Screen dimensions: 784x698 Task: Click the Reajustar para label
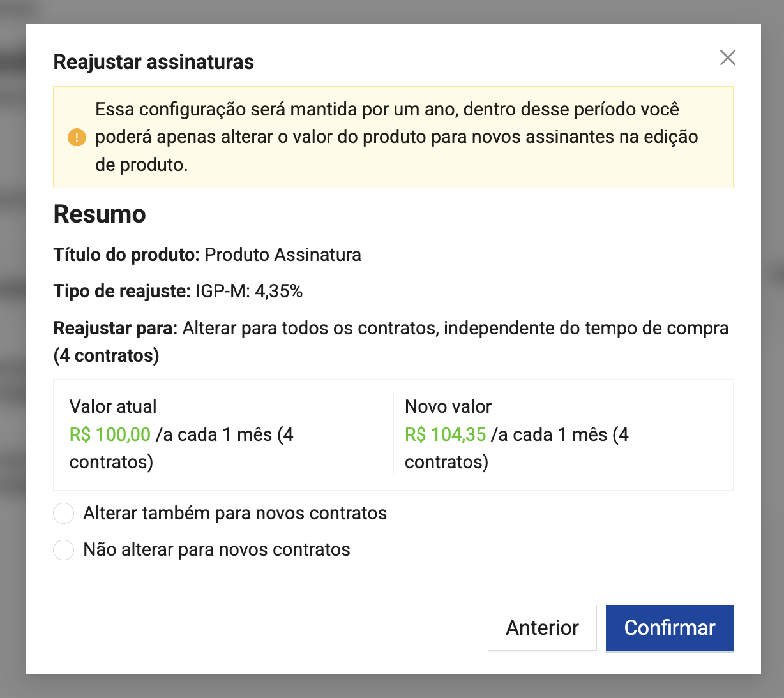coord(116,329)
